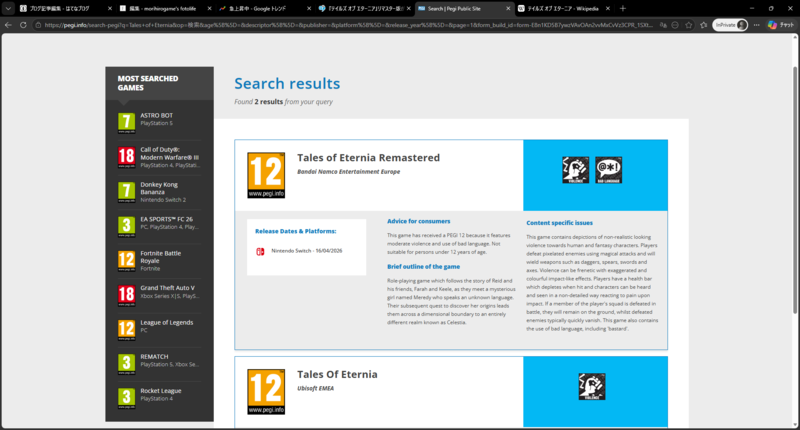Click the Violence descriptor icon for Eternia Remastered
Viewport: 800px width, 430px height.
pyautogui.click(x=576, y=170)
